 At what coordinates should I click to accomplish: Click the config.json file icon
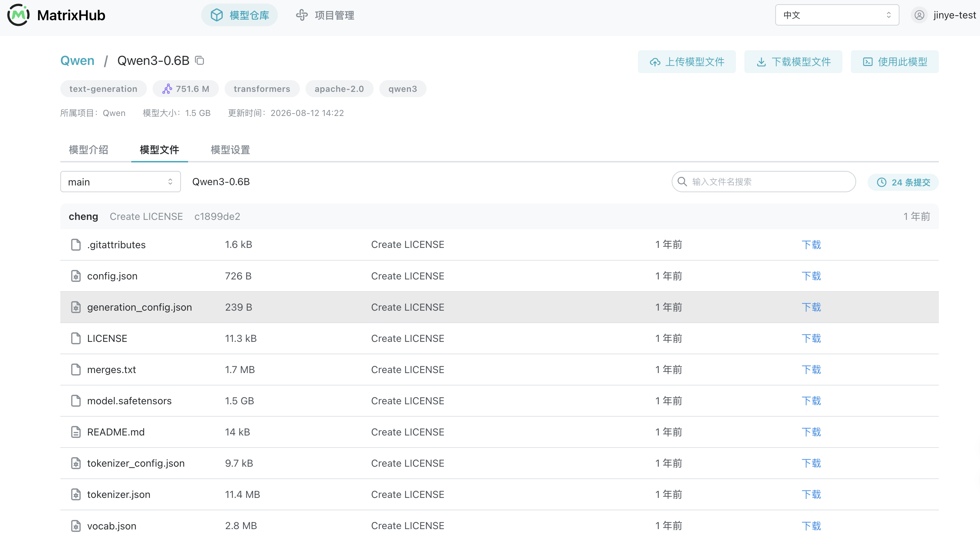coord(76,276)
